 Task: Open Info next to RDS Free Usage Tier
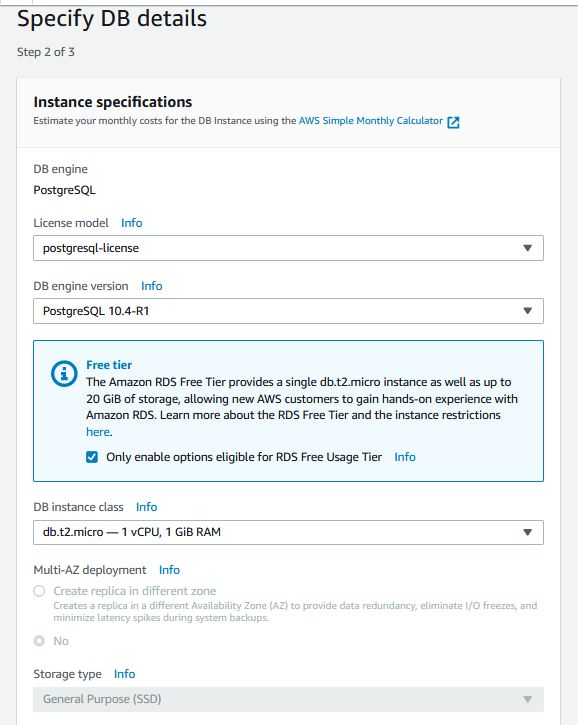405,457
